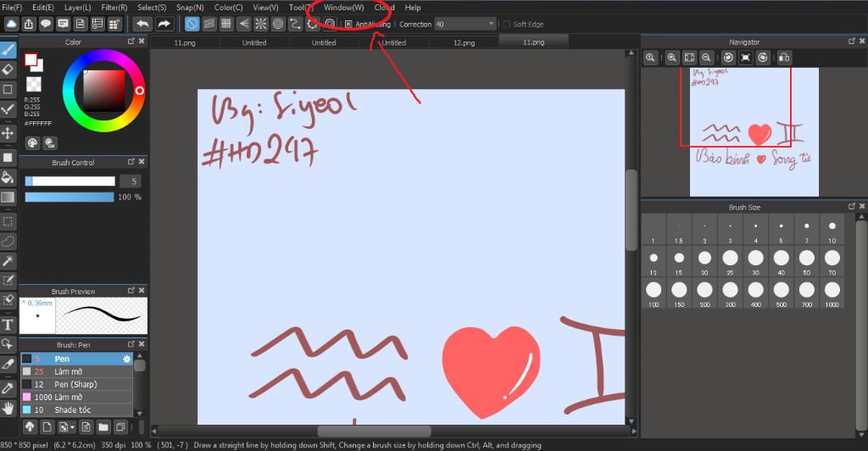The width and height of the screenshot is (868, 451).
Task: Click the cloud icon in top toolbar
Action: (11, 24)
